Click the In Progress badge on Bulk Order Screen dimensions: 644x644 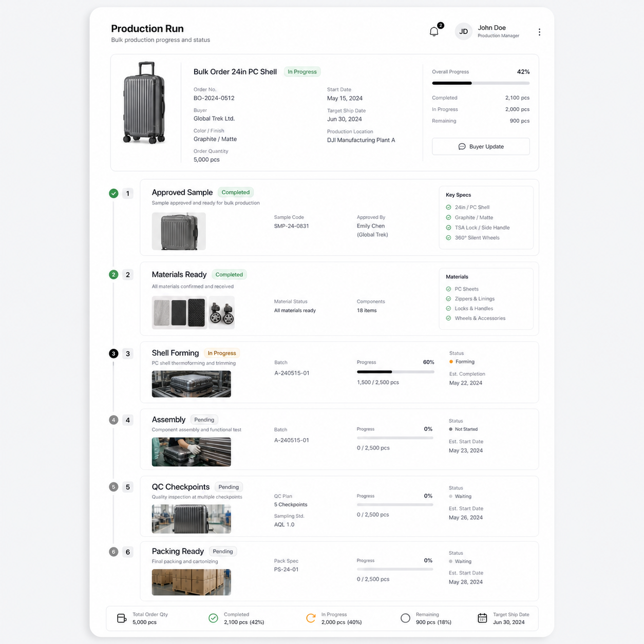[x=302, y=72]
